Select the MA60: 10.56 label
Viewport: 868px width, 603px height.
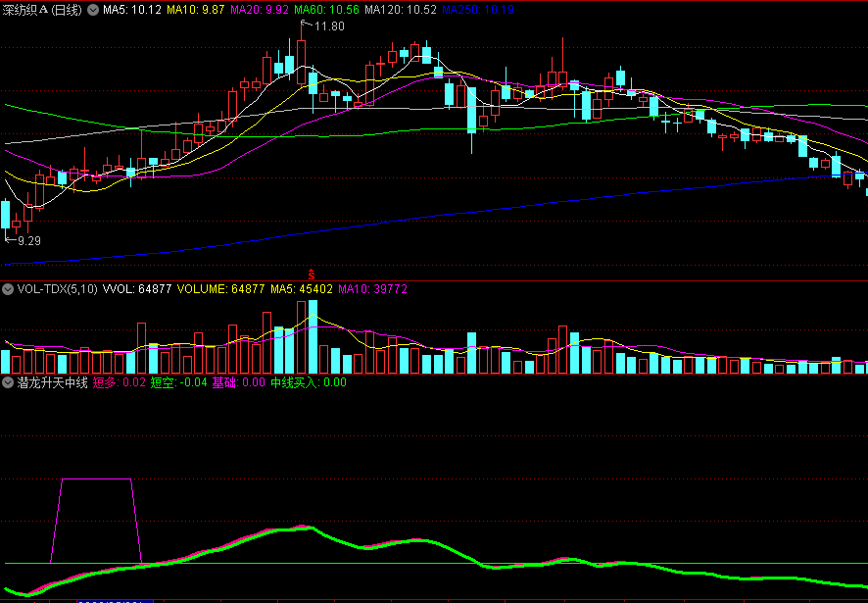pos(326,10)
